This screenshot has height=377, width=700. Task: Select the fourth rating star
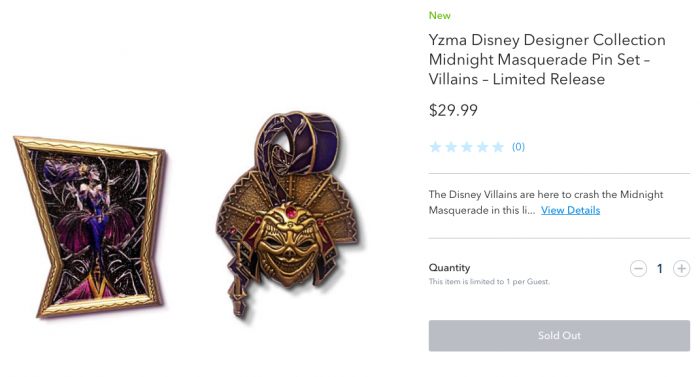tap(482, 147)
